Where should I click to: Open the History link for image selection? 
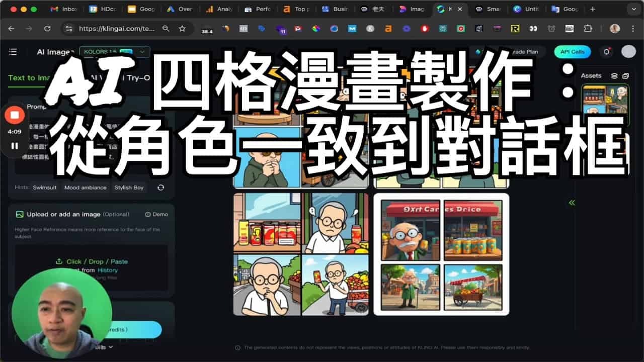(108, 270)
